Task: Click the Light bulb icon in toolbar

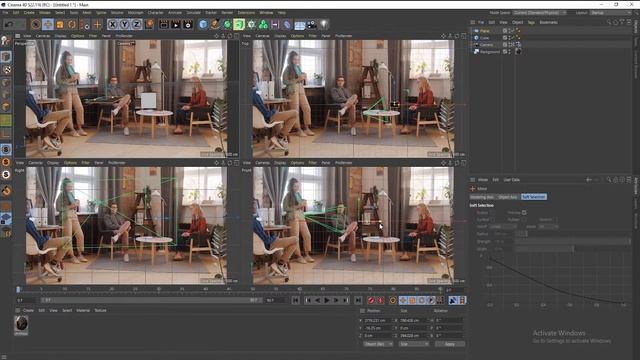Action: 324,24
